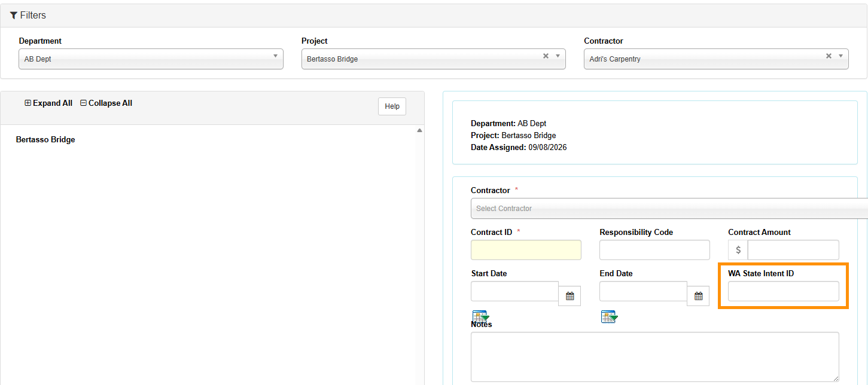Click the Responsibility Code field
The width and height of the screenshot is (868, 385).
654,250
